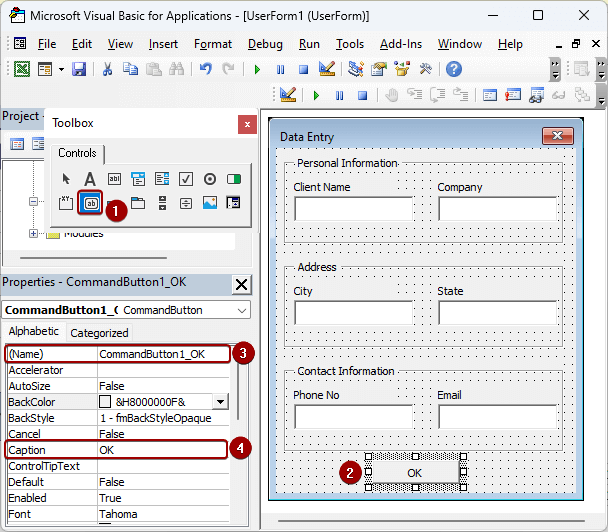Click Reset stop icon in Standard toolbar
The height and width of the screenshot is (532, 608).
tap(303, 70)
